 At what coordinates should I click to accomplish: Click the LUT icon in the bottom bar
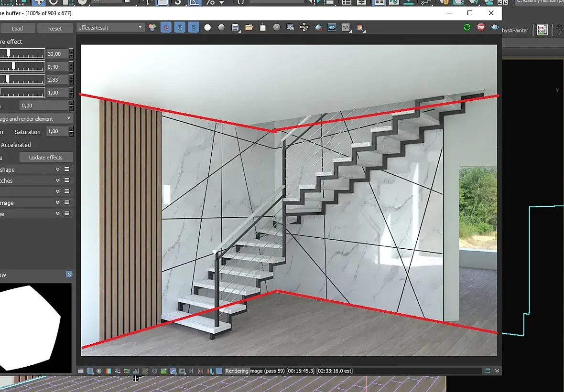click(183, 371)
